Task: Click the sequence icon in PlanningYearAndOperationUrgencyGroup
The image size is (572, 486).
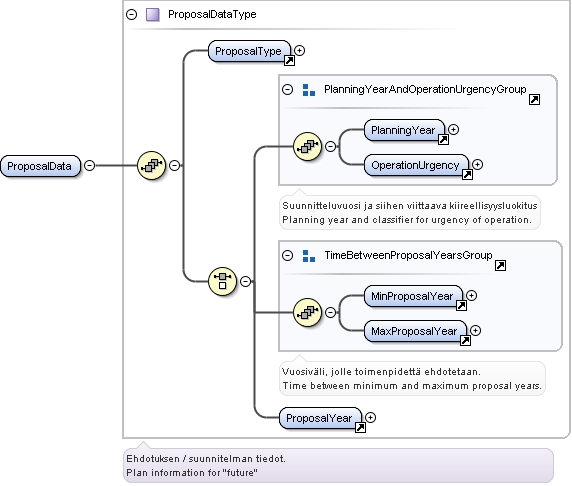Action: 308,146
